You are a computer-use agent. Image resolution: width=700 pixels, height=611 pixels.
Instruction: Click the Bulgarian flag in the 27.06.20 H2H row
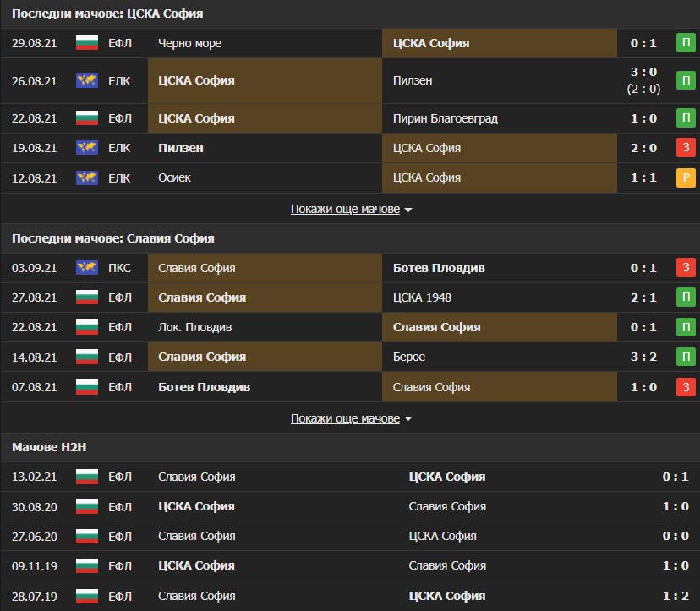(87, 536)
